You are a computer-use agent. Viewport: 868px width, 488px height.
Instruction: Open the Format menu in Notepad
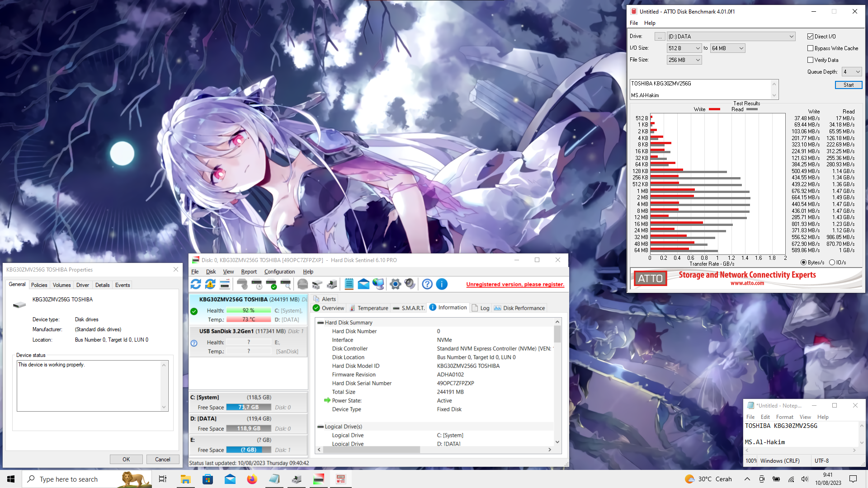coord(784,417)
